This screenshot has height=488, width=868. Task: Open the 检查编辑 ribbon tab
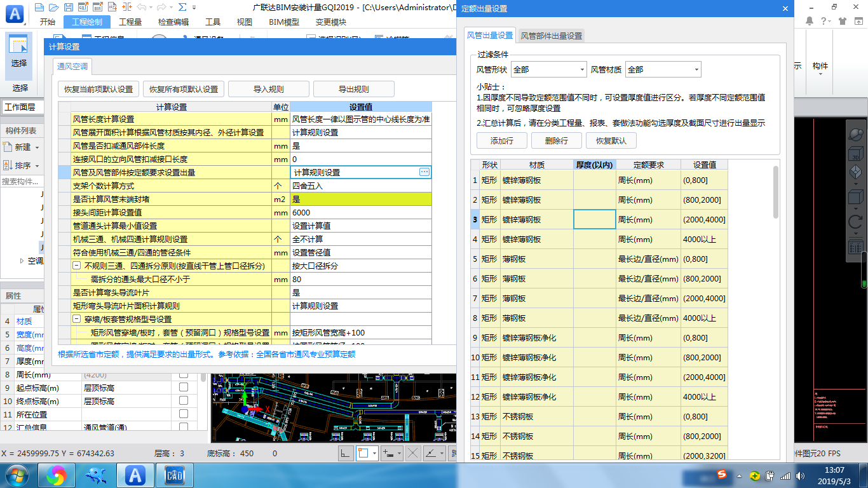pos(173,22)
